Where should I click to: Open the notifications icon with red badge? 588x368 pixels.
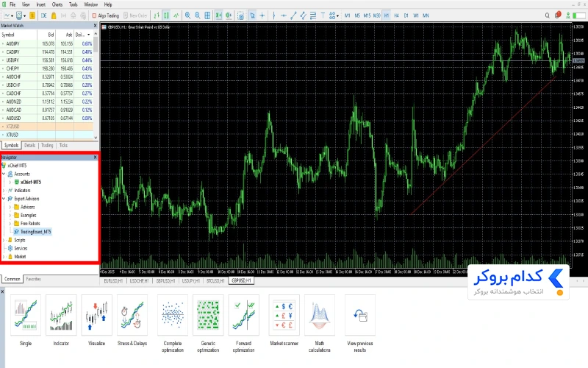click(x=558, y=15)
